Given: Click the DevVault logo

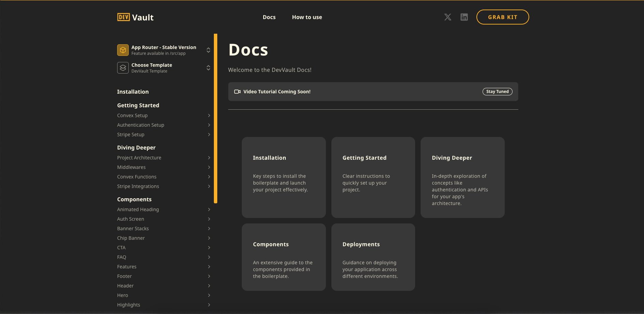Looking at the screenshot, I should [x=135, y=17].
